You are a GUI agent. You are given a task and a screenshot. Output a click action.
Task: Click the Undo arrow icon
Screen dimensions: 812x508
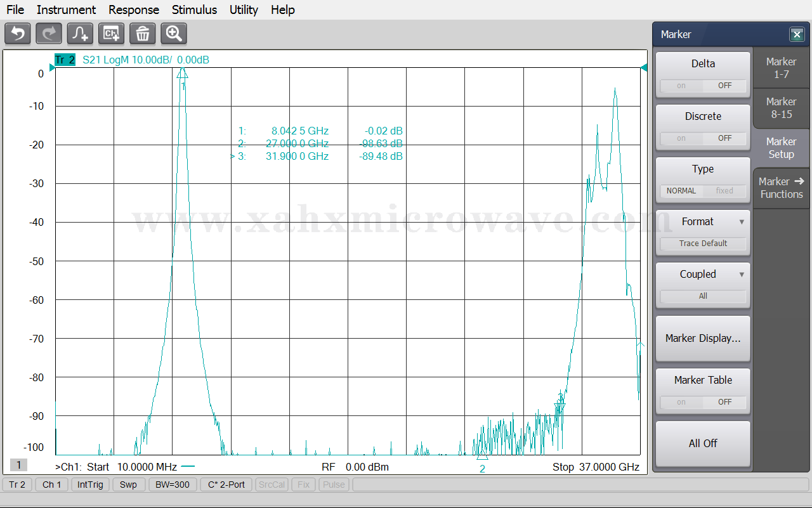pos(18,33)
